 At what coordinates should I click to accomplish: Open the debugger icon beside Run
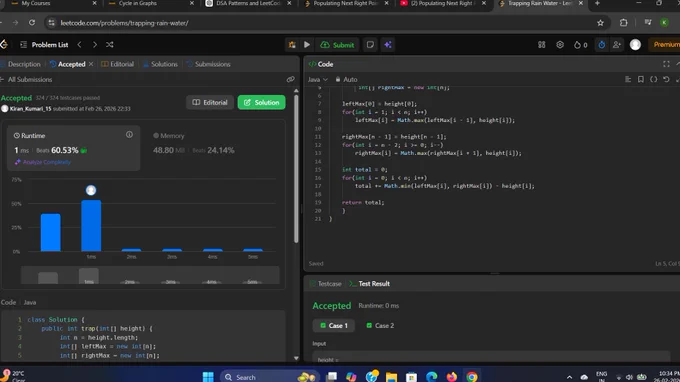pos(292,45)
